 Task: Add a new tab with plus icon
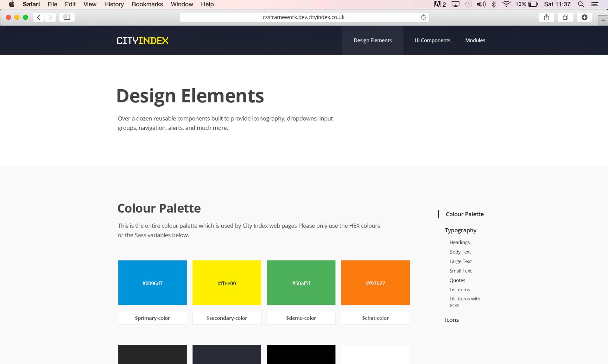pos(603,20)
